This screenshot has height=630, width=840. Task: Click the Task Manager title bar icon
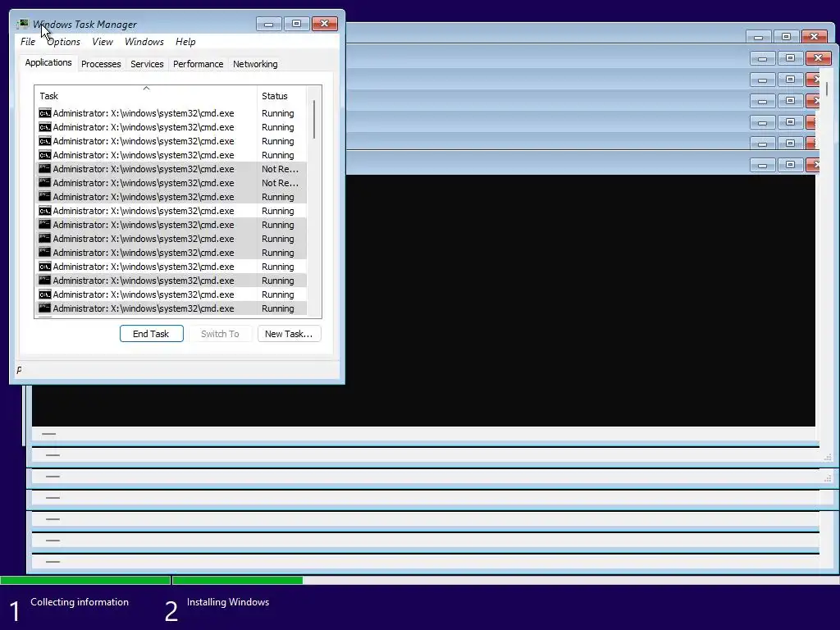click(22, 24)
